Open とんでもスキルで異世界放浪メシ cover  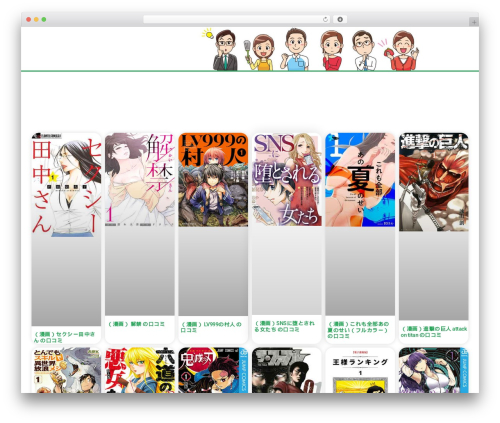[66, 370]
